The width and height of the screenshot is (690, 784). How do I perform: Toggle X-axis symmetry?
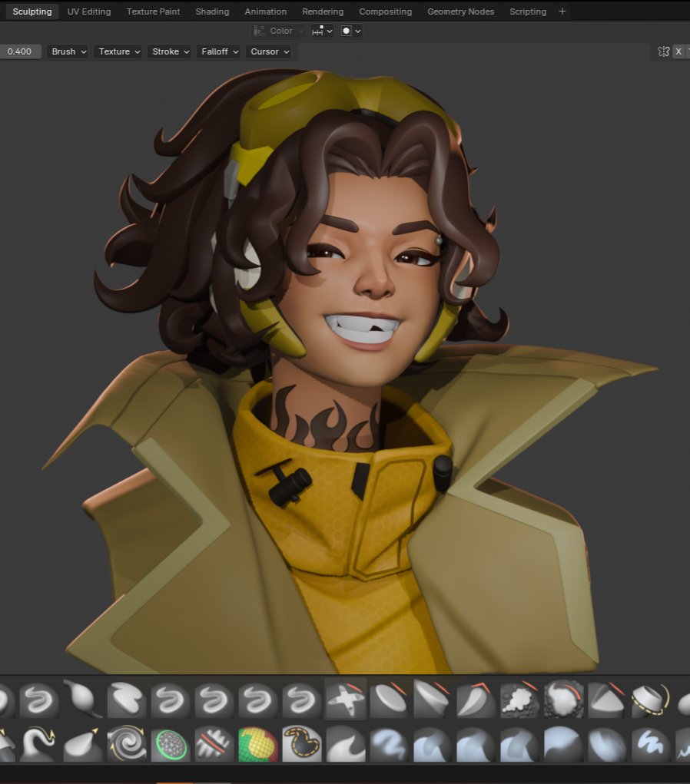point(678,51)
